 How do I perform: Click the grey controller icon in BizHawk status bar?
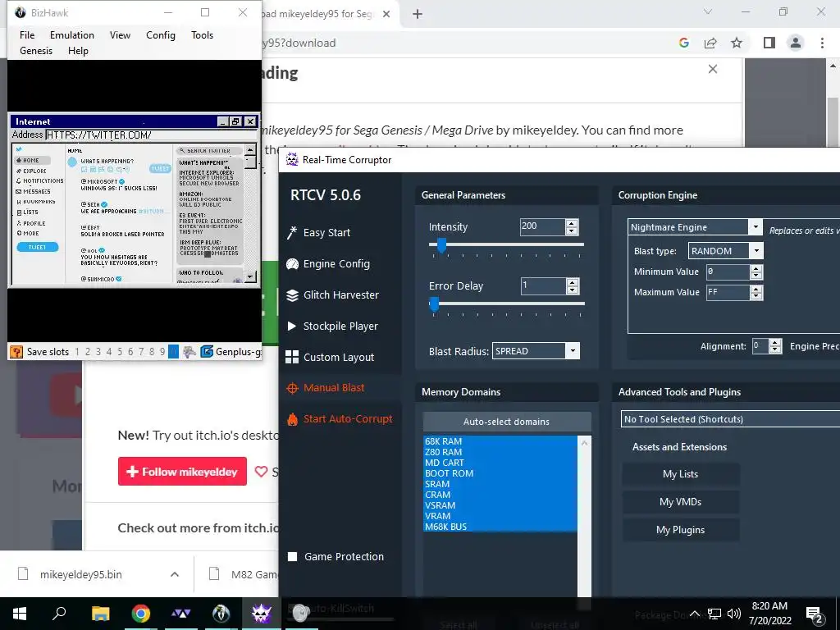pos(189,351)
